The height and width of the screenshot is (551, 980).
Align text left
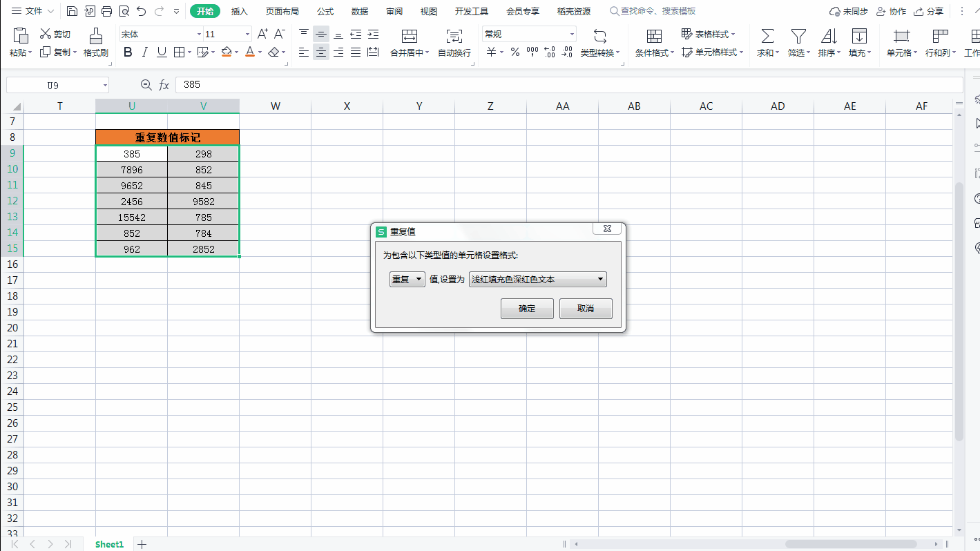point(304,52)
